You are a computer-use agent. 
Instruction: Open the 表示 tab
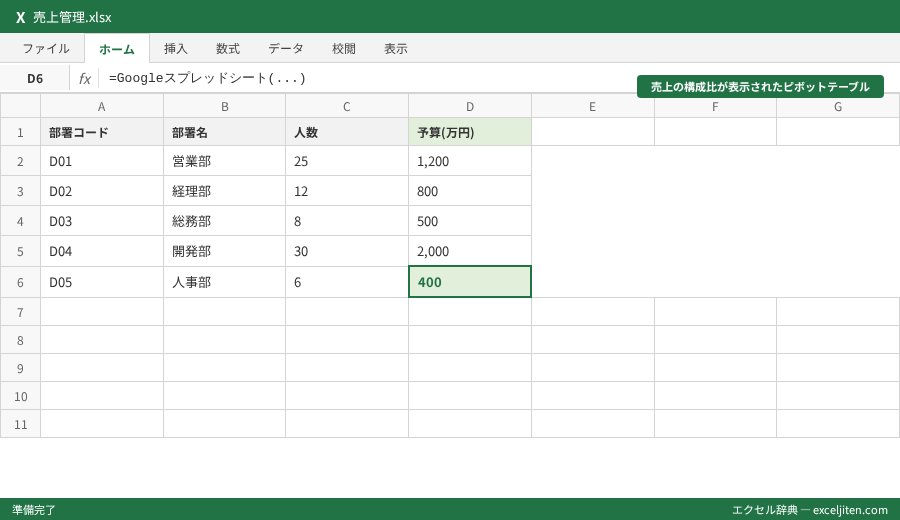396,49
